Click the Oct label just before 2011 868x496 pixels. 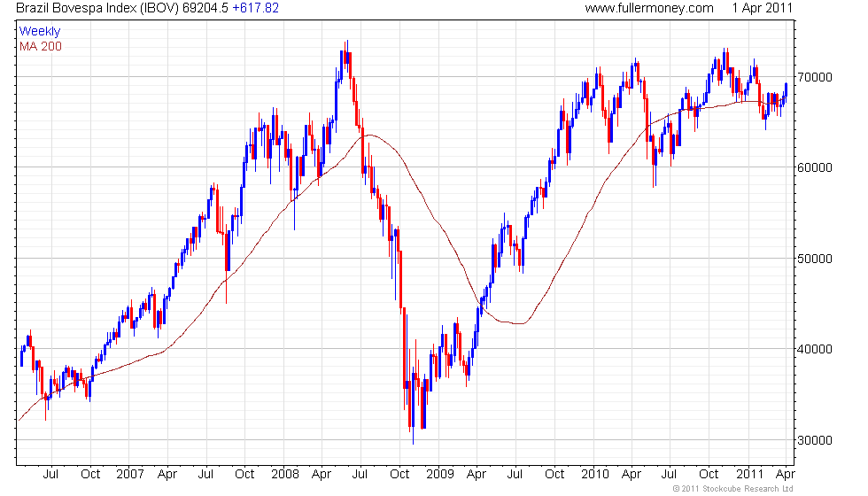[x=709, y=475]
